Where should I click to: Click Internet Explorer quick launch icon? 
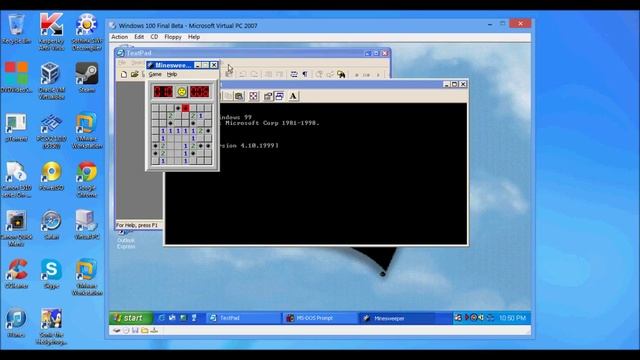click(x=162, y=318)
